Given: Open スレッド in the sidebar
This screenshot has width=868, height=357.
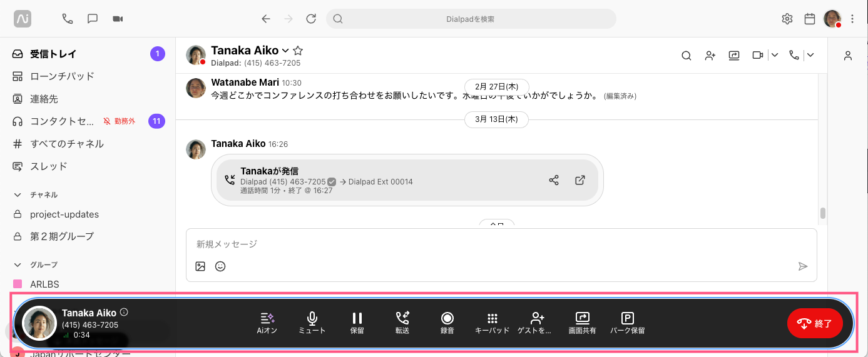Looking at the screenshot, I should (88, 166).
